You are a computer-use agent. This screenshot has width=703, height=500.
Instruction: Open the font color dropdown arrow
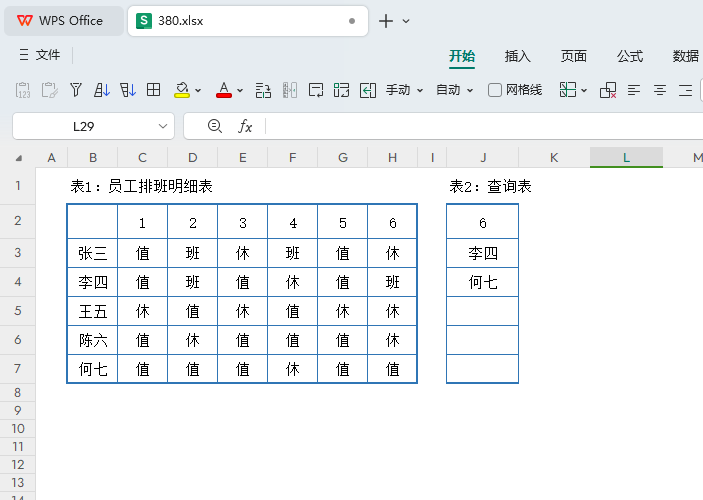[x=240, y=91]
